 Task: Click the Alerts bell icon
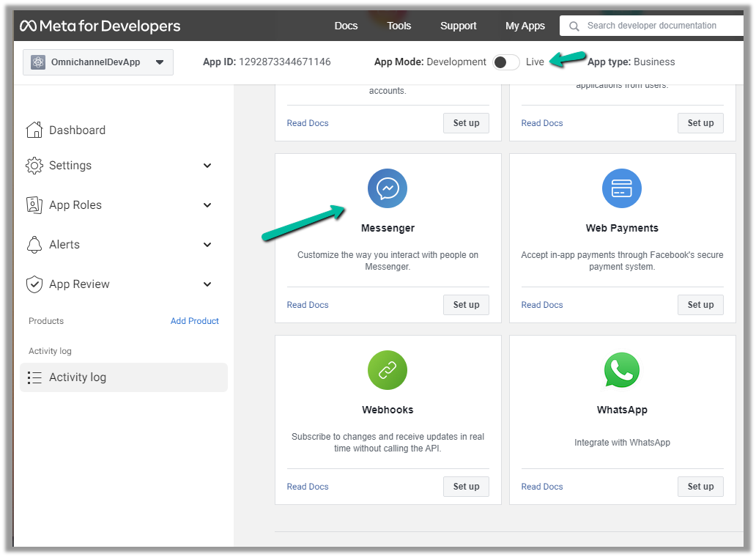[x=34, y=245]
